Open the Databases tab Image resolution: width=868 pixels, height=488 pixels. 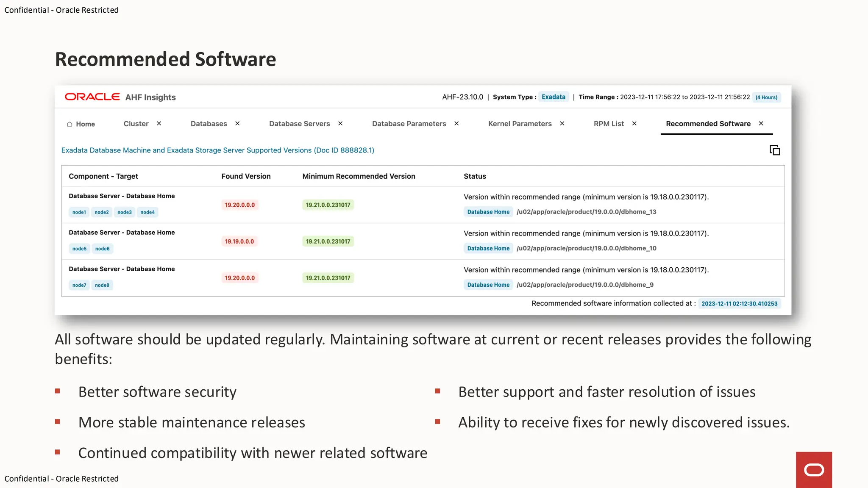click(209, 124)
